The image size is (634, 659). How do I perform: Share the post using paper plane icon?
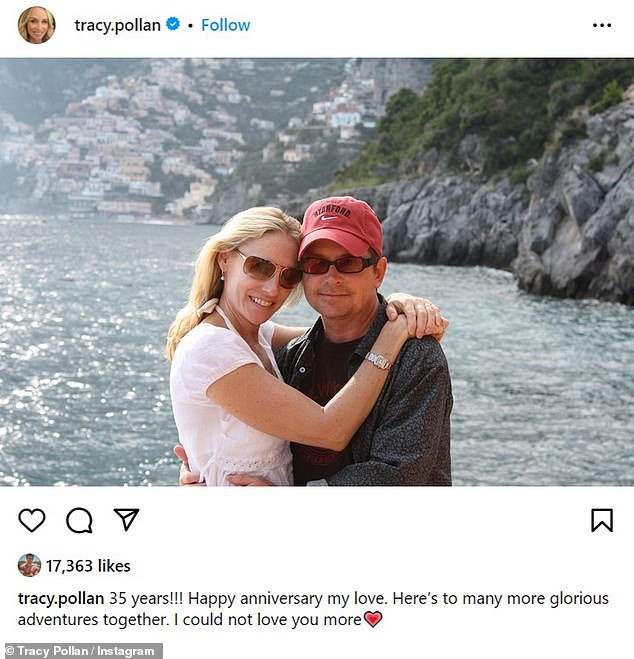126,519
